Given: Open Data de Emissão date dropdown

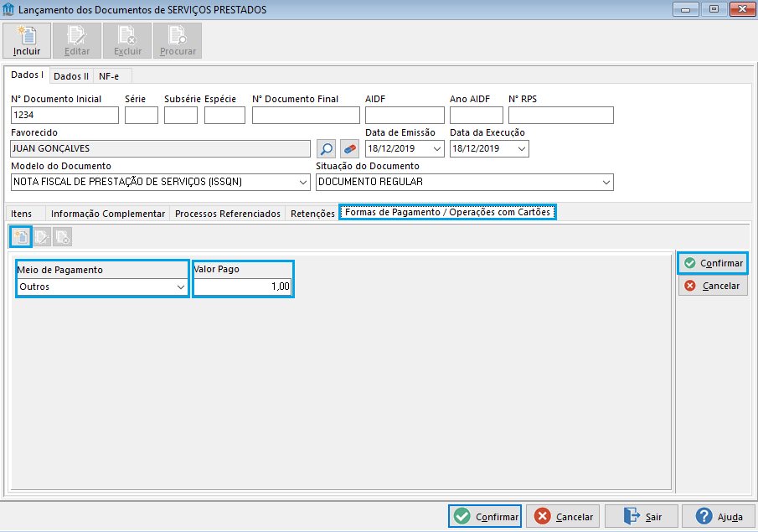Looking at the screenshot, I should (x=436, y=149).
